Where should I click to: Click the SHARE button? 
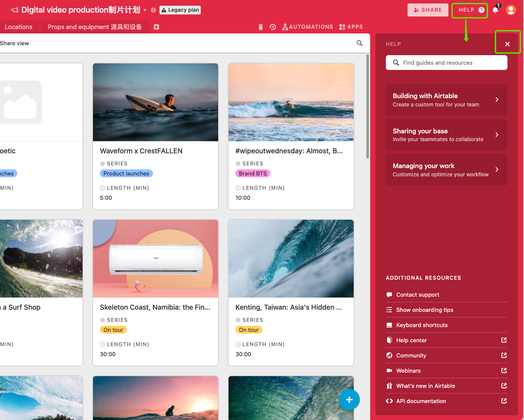pos(428,10)
